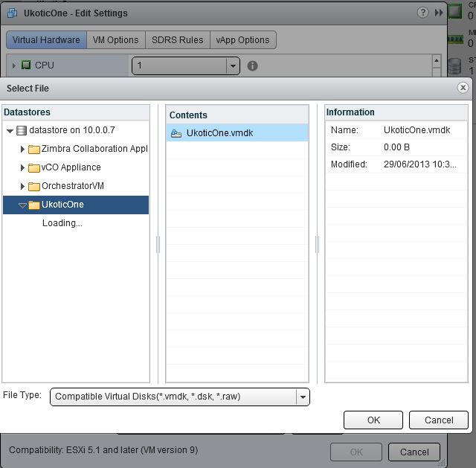This screenshot has width=476, height=468.
Task: Click the help question mark icon
Action: point(422,13)
